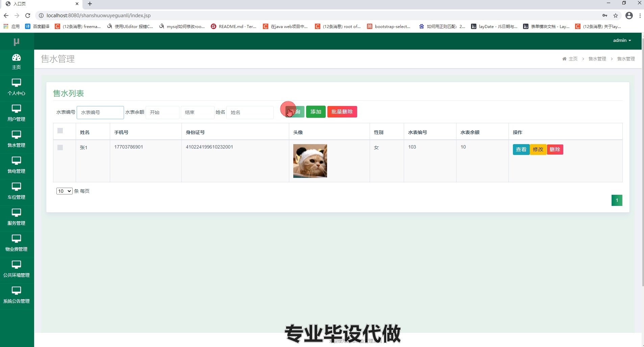This screenshot has width=644, height=347.
Task: Go back with browser back arrow
Action: (x=6, y=16)
